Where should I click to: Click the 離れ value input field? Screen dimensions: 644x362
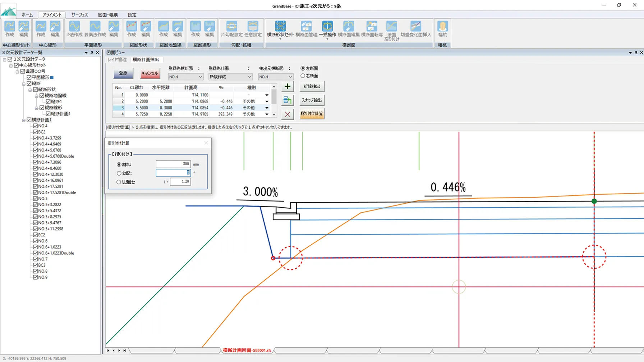173,164
